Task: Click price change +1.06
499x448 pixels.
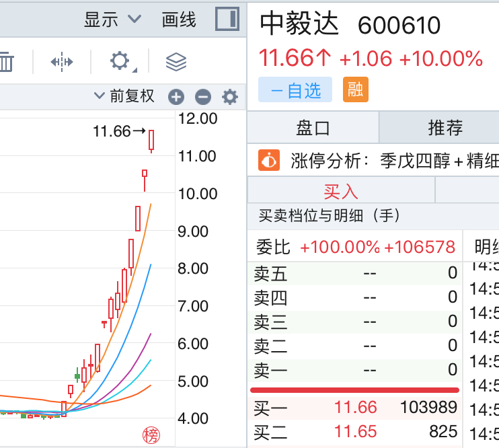Action: coord(366,60)
